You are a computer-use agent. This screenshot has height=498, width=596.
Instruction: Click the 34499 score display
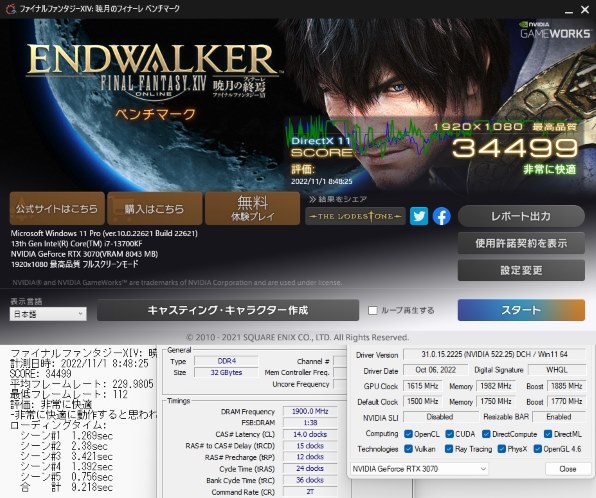(515, 148)
